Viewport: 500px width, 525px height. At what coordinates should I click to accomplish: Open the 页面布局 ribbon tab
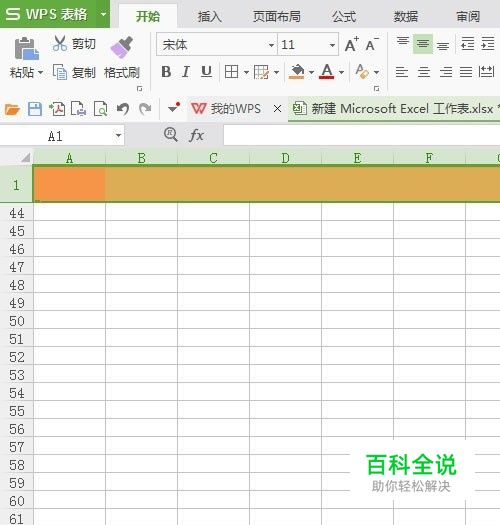click(x=277, y=16)
